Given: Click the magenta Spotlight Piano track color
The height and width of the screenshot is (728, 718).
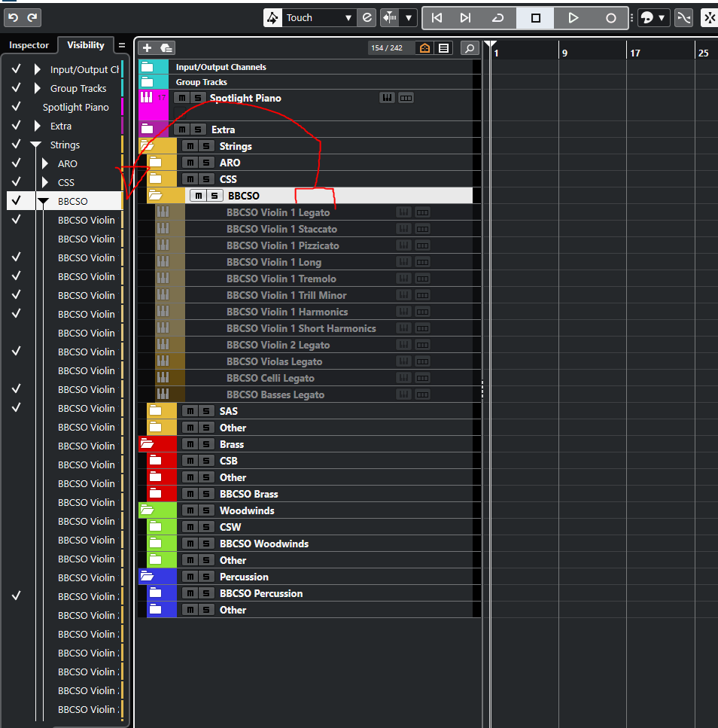Looking at the screenshot, I should click(x=154, y=105).
